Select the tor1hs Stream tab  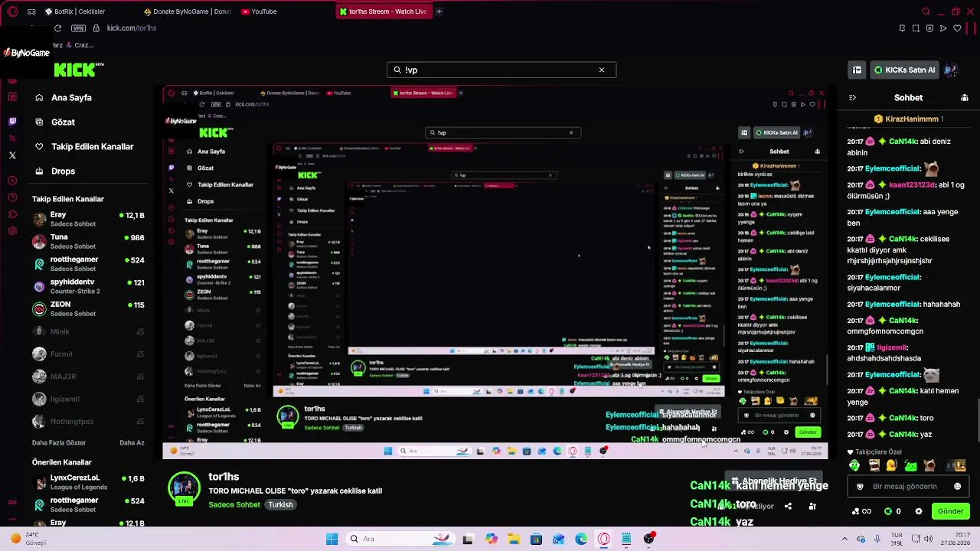(x=383, y=11)
